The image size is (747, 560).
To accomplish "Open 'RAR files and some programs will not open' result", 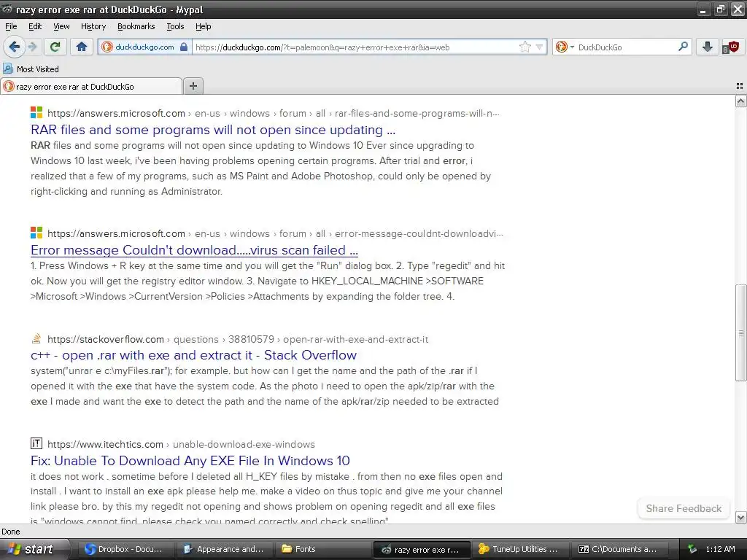I will pyautogui.click(x=213, y=130).
